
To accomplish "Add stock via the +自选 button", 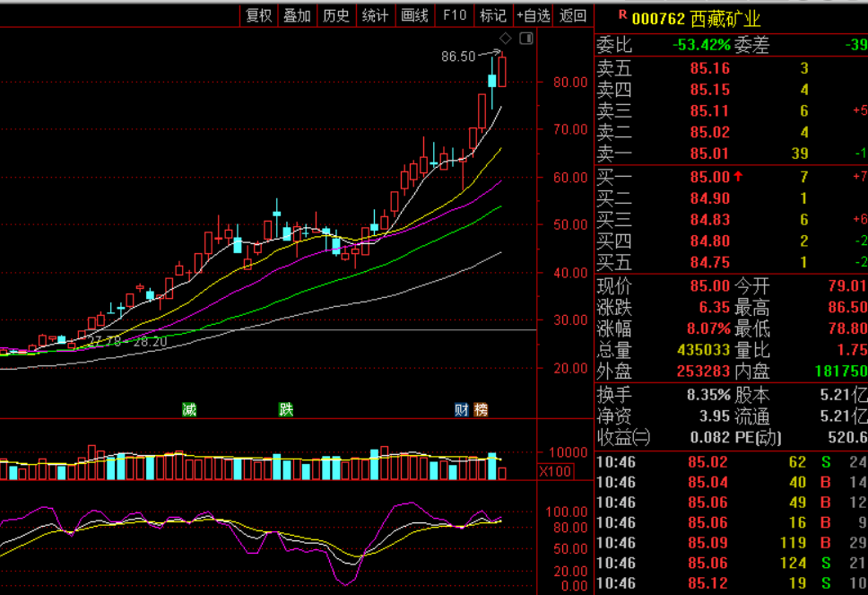I will 534,15.
